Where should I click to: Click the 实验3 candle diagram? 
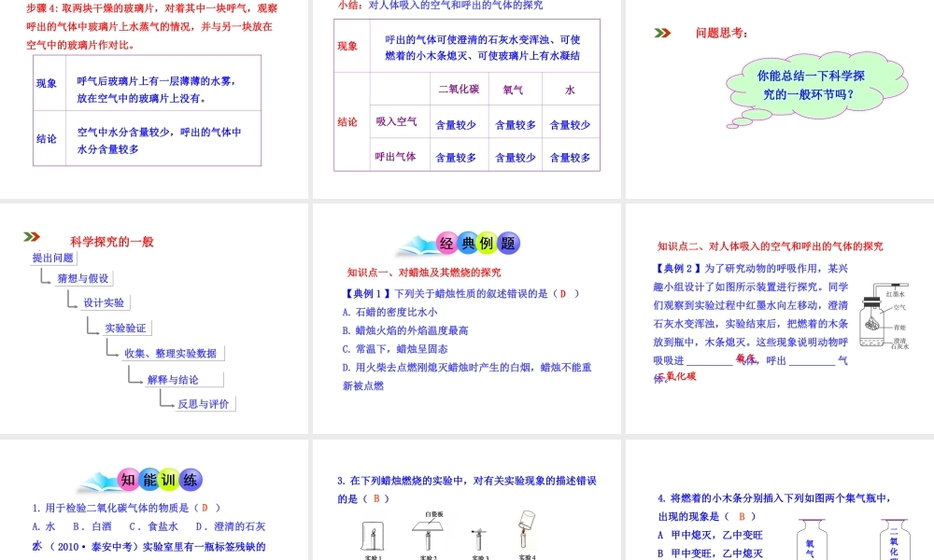(x=479, y=539)
